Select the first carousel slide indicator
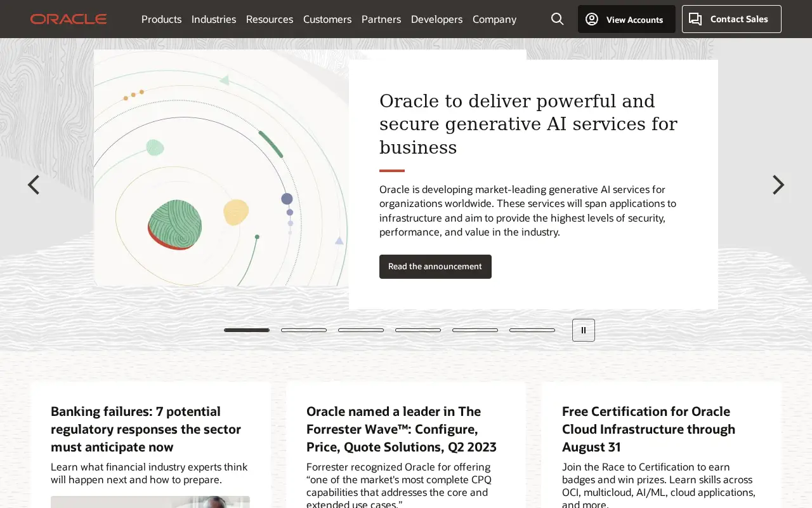Screen dimensions: 812x508 pyautogui.click(x=247, y=330)
